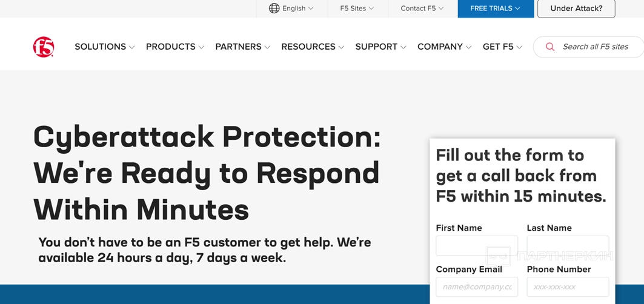Click the F5 logo icon
Screen dimensions: 644x304
[44, 47]
